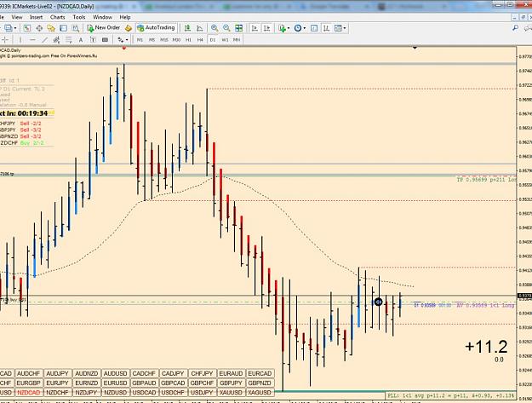
Task: Open the Profiles toolbar icon
Action: 9,28
